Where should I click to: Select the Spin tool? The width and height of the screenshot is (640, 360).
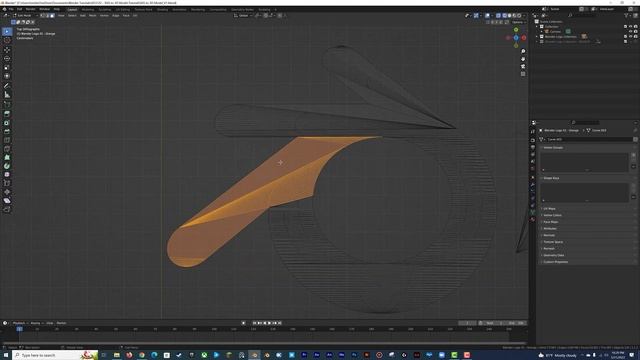pyautogui.click(x=7, y=166)
